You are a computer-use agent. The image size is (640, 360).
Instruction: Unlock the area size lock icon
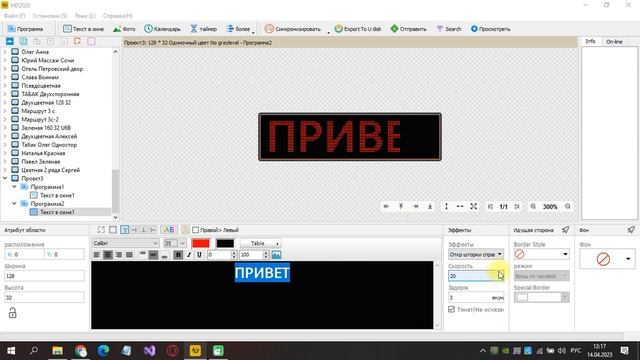tap(13, 313)
